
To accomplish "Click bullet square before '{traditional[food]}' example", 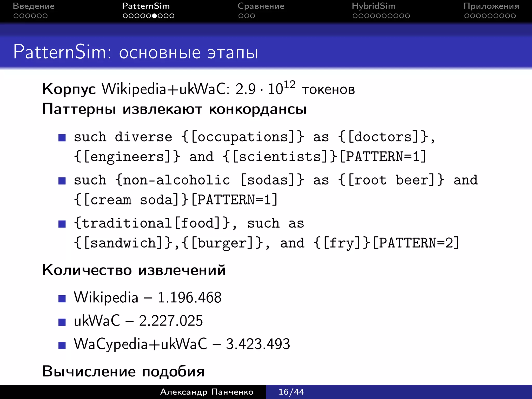I will (62, 224).
